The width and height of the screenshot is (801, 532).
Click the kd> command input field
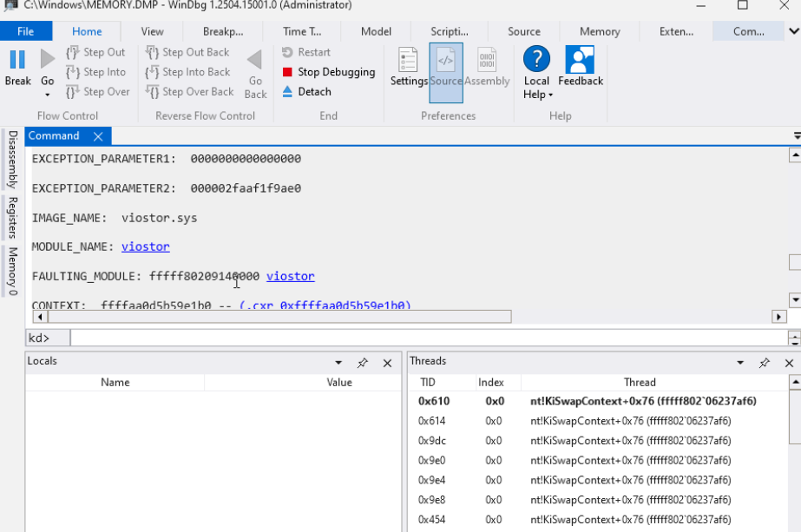(428, 338)
